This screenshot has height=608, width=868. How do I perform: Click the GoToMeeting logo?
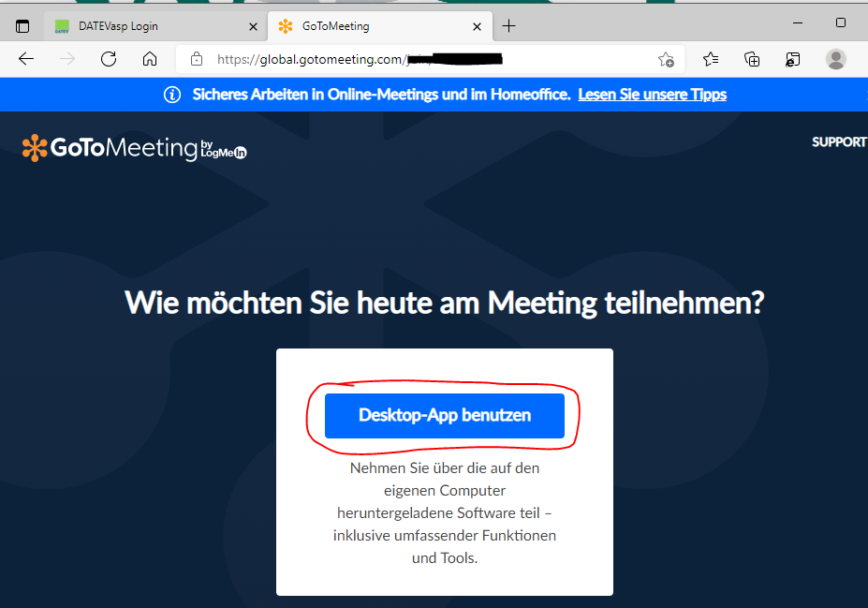pos(135,148)
